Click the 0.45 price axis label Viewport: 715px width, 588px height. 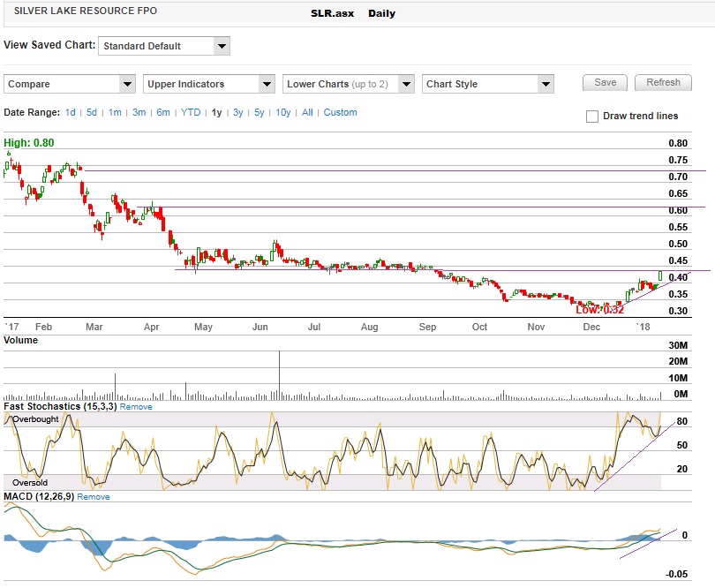[x=678, y=260]
